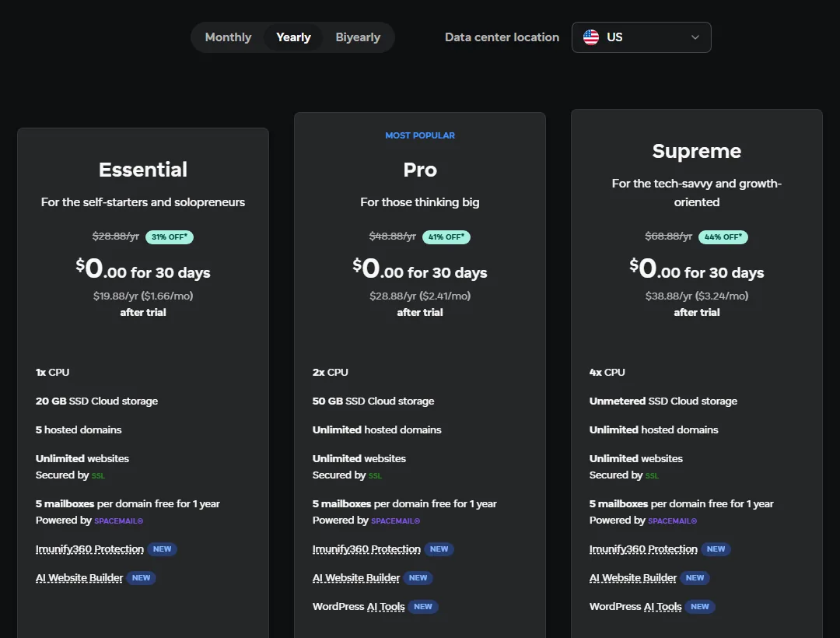840x638 pixels.
Task: Click AI Tools link in Supreme plan
Action: pos(663,607)
